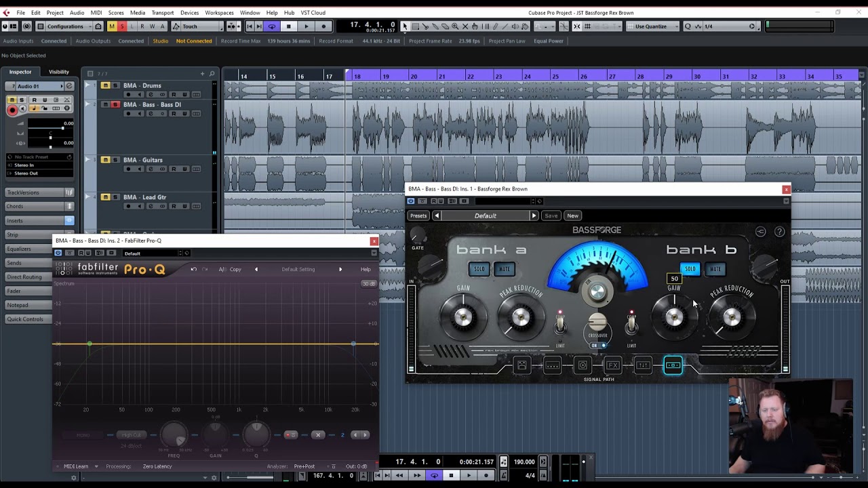Image resolution: width=868 pixels, height=488 pixels.
Task: Unsolo the BMA - Bass - Bass DI track
Action: (115, 104)
